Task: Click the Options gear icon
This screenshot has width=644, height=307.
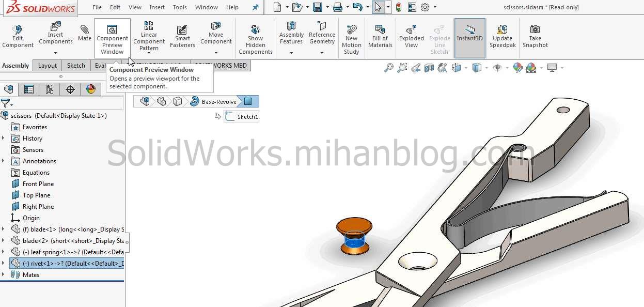Action: coord(425,7)
